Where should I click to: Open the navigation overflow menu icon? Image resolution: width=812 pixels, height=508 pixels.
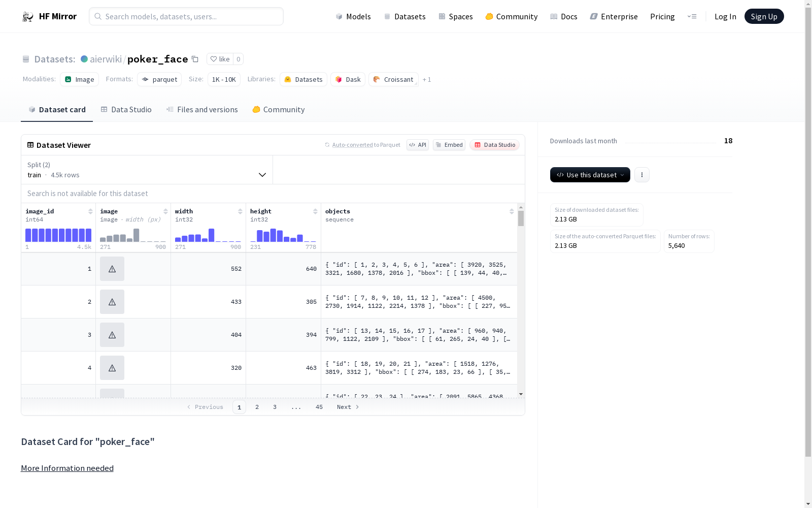click(692, 17)
